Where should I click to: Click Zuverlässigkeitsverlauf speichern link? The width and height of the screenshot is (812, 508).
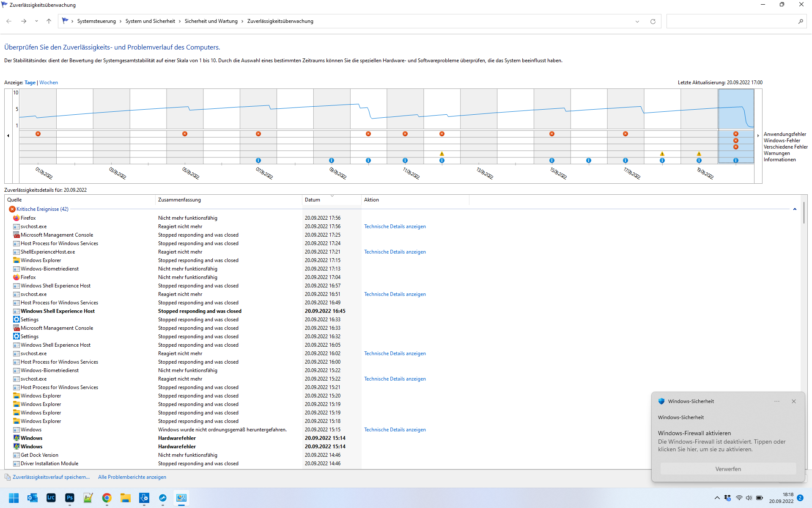click(x=51, y=477)
